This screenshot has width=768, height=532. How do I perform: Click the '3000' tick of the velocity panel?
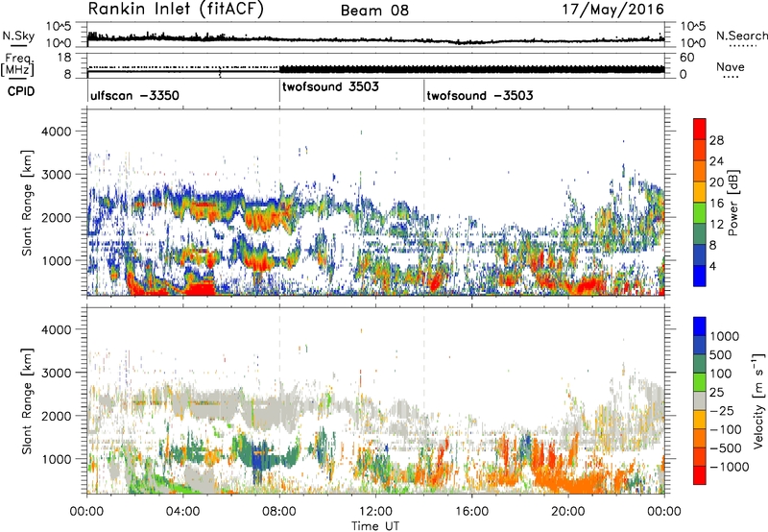[x=56, y=373]
